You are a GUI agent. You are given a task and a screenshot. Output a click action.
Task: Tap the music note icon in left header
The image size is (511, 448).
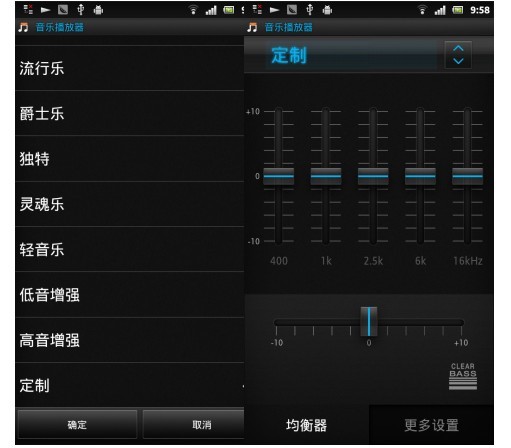click(x=23, y=27)
